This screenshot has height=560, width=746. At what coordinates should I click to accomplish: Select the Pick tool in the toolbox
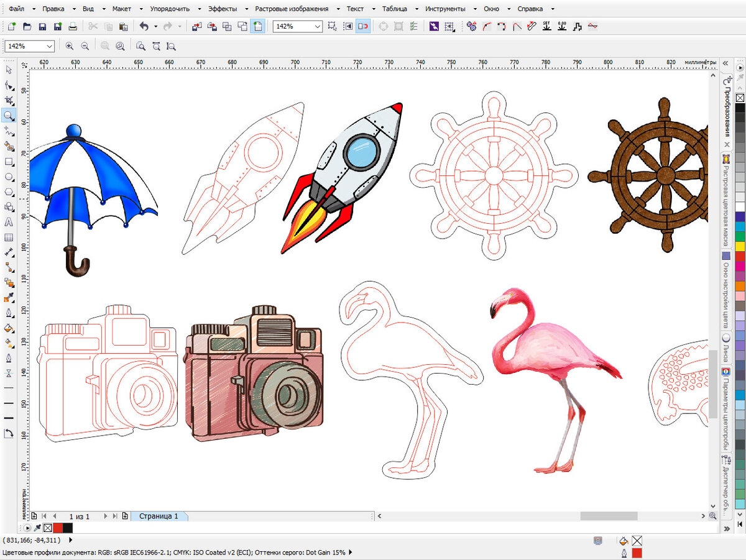(9, 70)
